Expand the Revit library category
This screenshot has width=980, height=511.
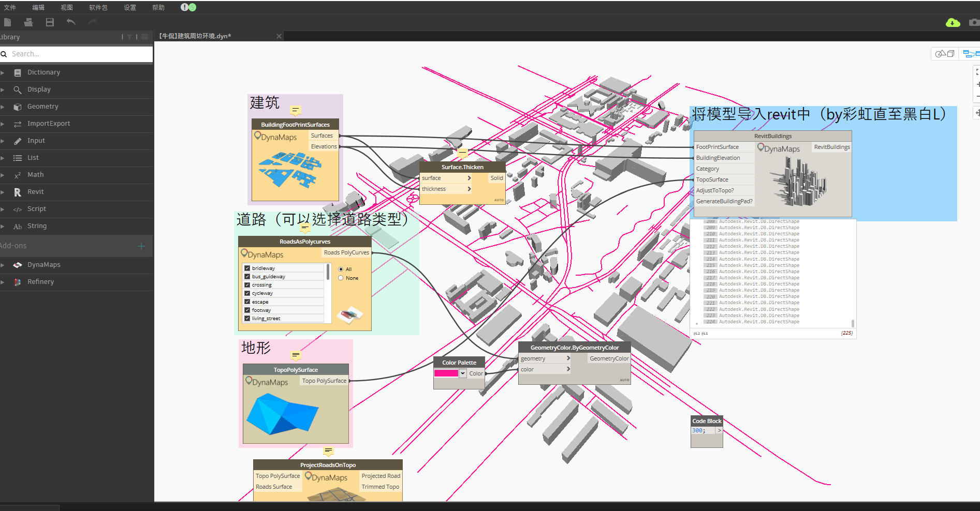coord(36,192)
